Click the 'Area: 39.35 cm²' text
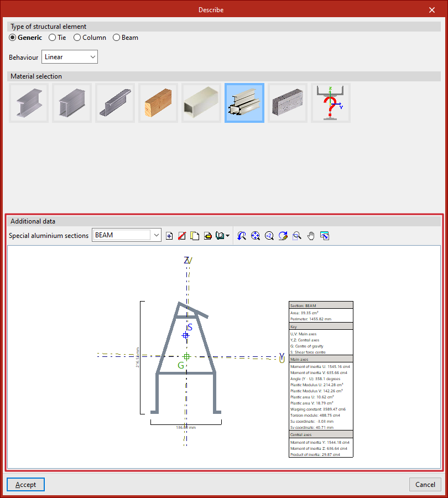Screen dimensions: 448x498 (304, 313)
